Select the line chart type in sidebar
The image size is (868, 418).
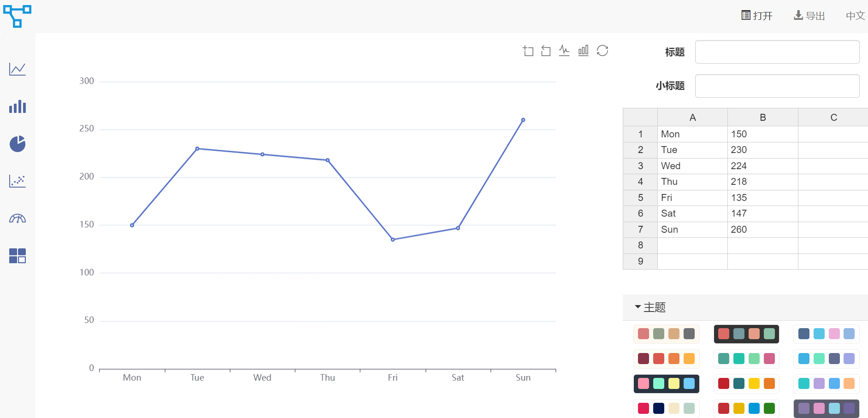point(18,69)
